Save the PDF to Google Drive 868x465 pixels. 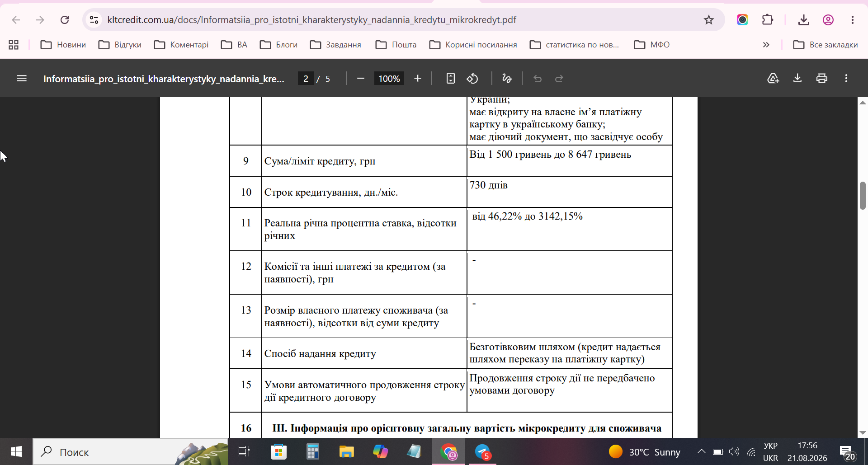(773, 79)
